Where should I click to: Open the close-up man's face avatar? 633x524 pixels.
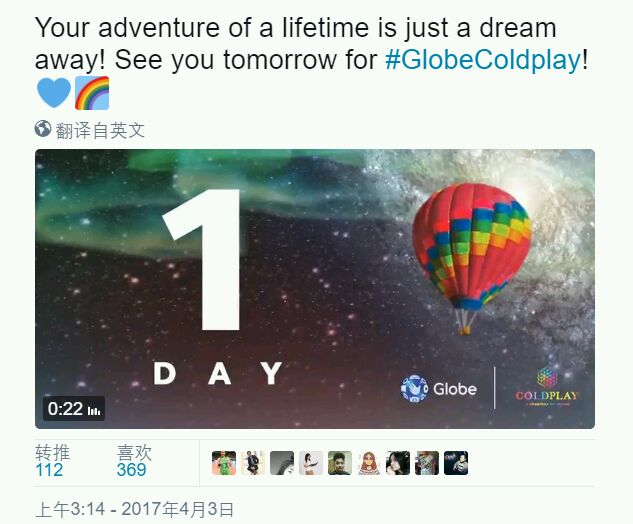click(340, 463)
